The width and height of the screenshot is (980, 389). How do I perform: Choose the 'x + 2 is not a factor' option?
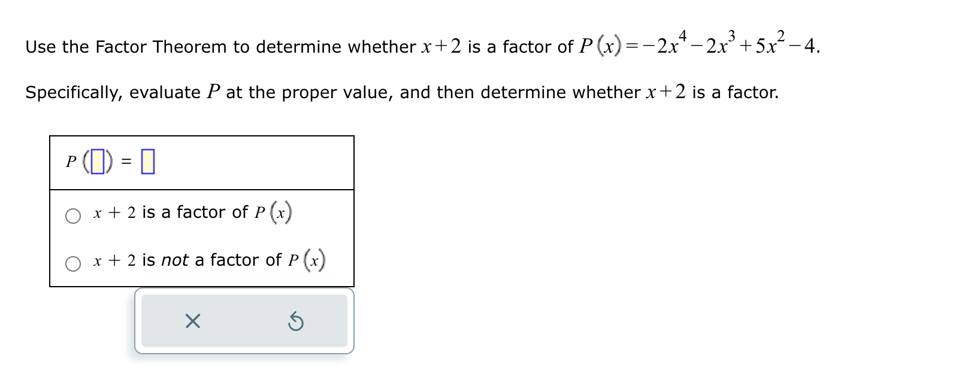click(x=73, y=263)
